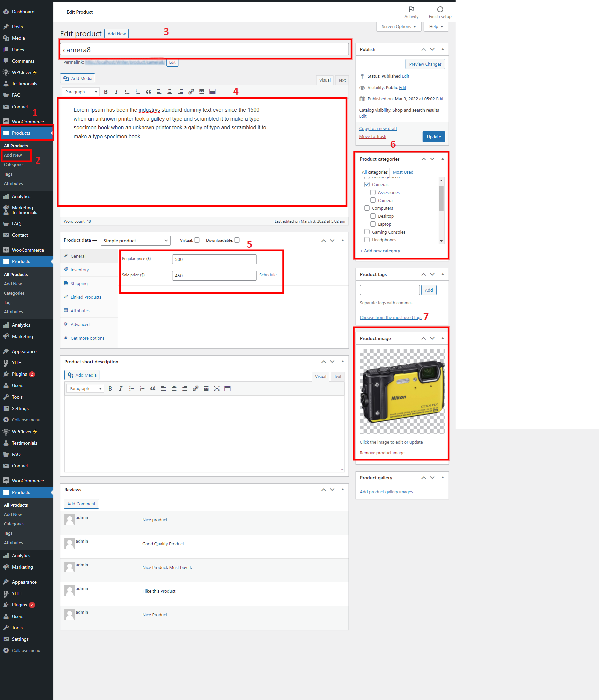Insert link in the main description toolbar
599x700 pixels.
191,92
